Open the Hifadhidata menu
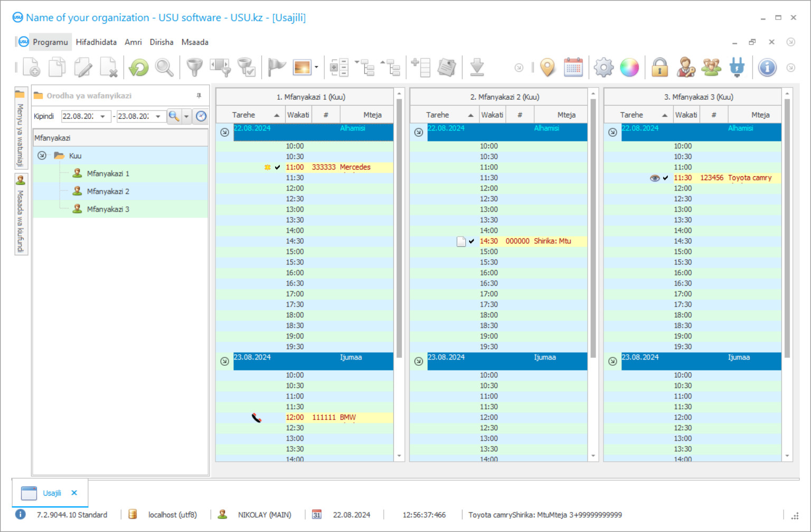This screenshot has width=811, height=532. point(96,42)
